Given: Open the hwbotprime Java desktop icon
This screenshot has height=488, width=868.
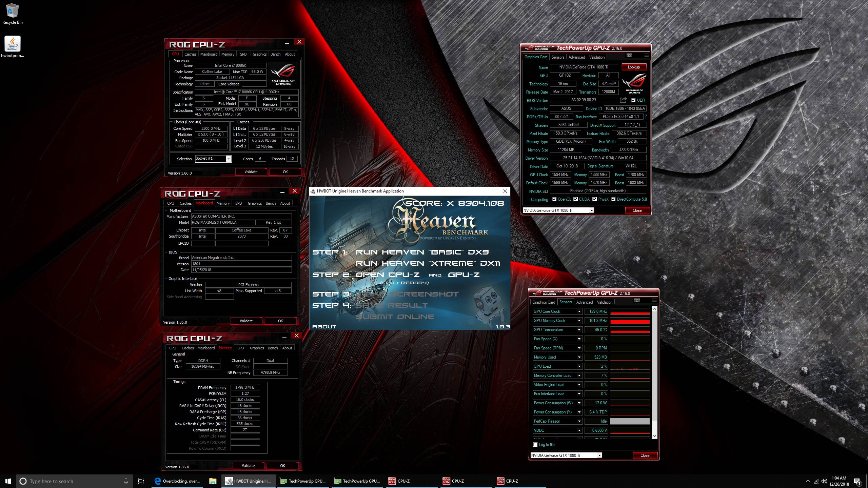Looking at the screenshot, I should point(13,47).
